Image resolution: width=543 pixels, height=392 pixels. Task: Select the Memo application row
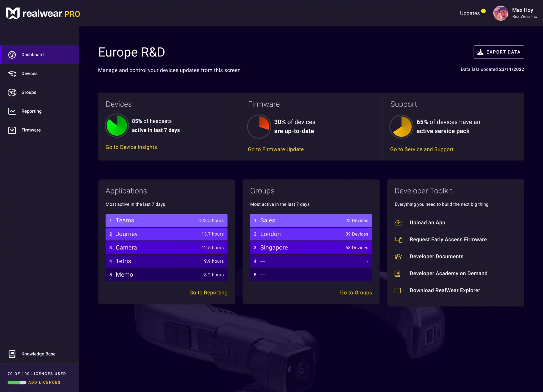click(x=167, y=275)
